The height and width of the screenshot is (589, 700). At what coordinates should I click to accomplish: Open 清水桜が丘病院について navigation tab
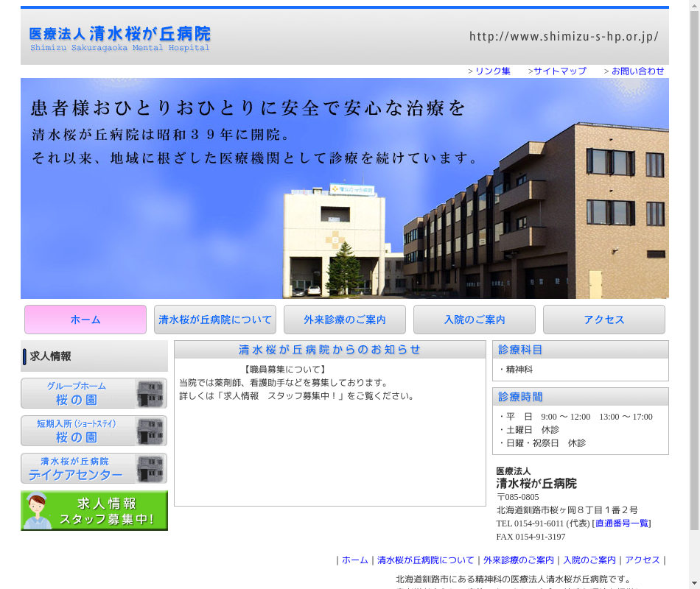coord(215,320)
